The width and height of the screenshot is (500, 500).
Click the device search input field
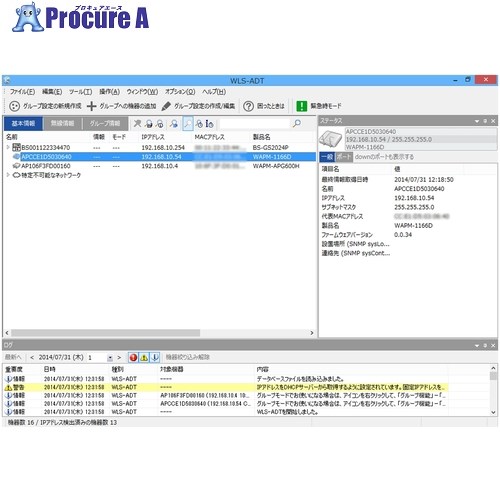point(255,124)
